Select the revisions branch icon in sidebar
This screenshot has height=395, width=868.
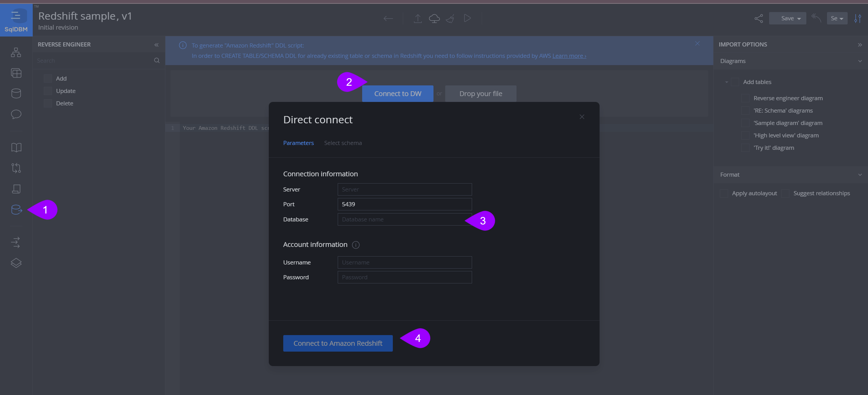tap(16, 168)
